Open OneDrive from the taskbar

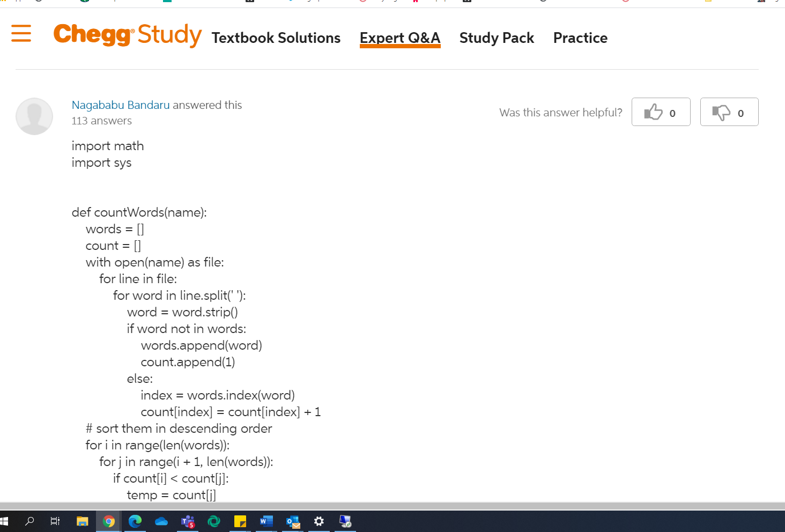point(161,521)
